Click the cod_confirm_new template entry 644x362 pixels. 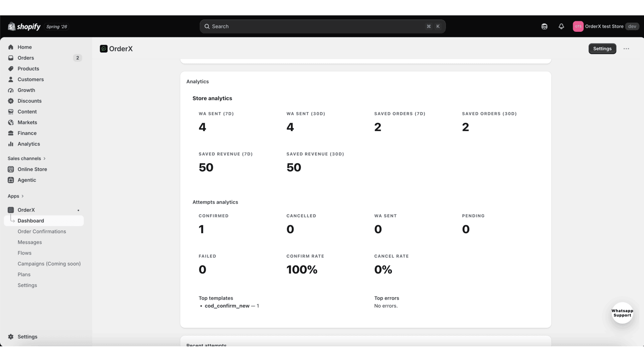coord(231,306)
